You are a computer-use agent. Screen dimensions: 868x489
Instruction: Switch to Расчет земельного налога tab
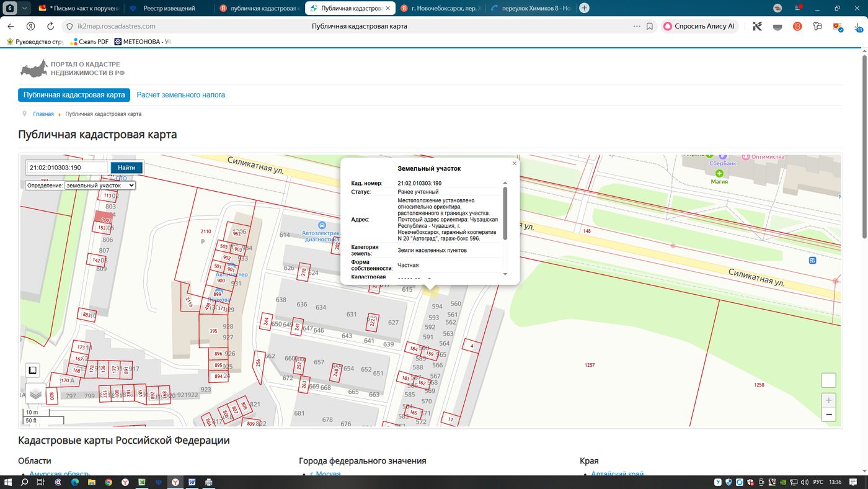[x=180, y=95]
